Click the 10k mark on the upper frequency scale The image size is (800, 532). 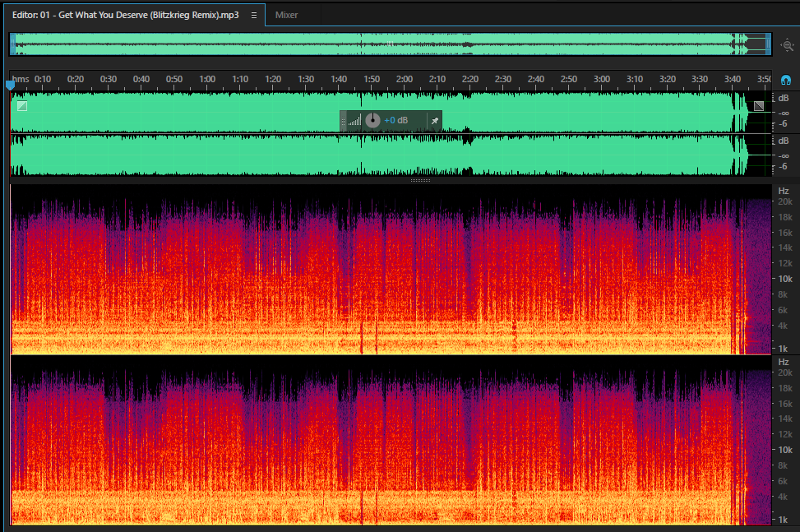[785, 279]
